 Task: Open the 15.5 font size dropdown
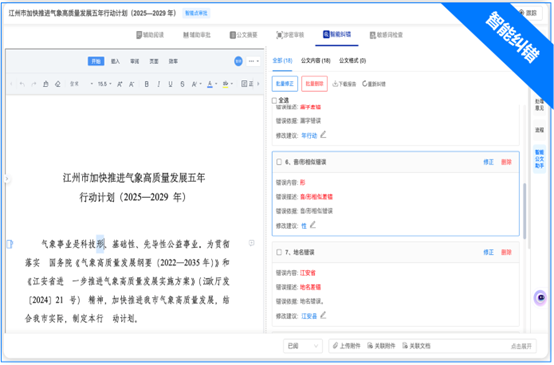pos(104,84)
